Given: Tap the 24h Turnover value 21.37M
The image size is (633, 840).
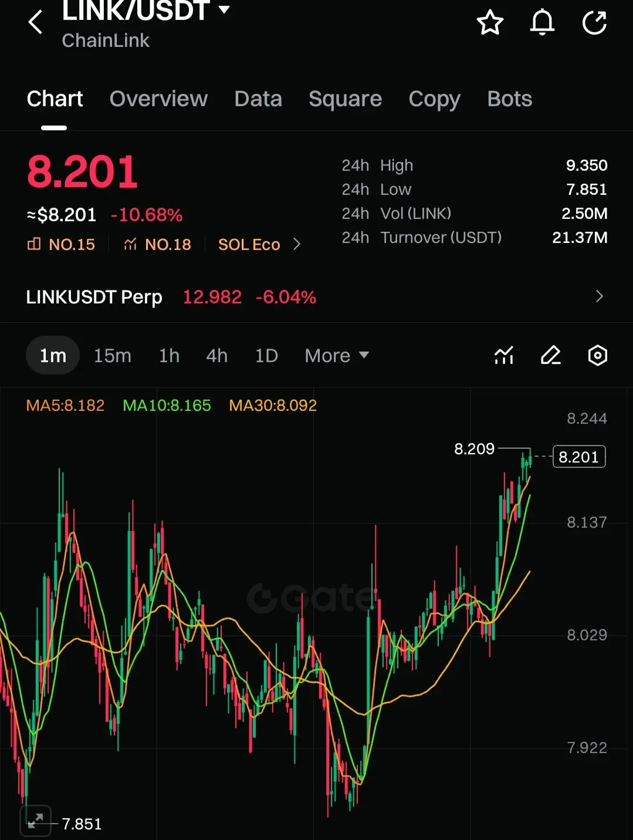Looking at the screenshot, I should (580, 238).
